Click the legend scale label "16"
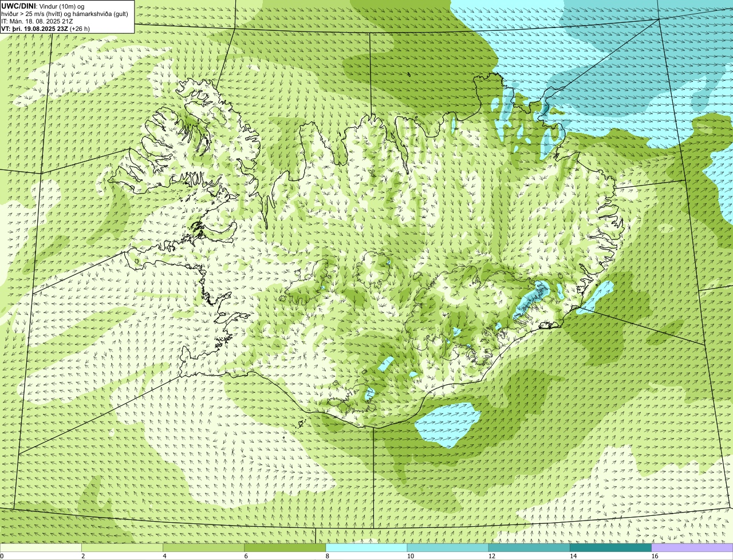This screenshot has height=560, width=733. (x=655, y=556)
